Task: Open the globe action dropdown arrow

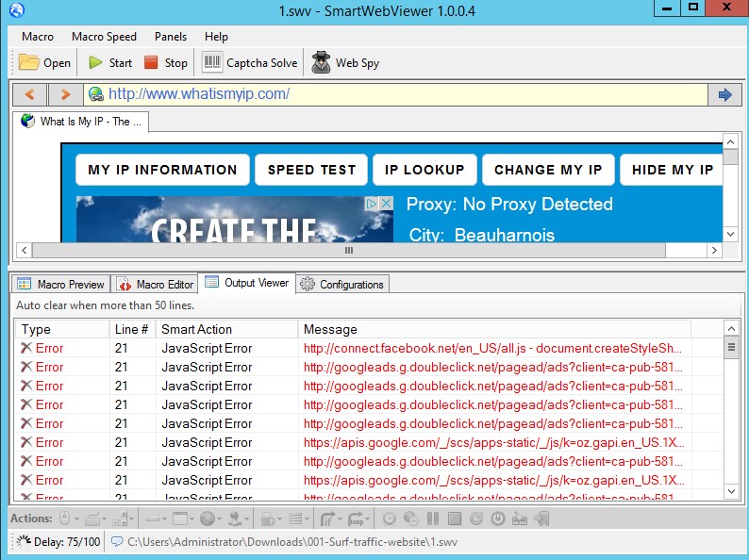Action: click(219, 519)
